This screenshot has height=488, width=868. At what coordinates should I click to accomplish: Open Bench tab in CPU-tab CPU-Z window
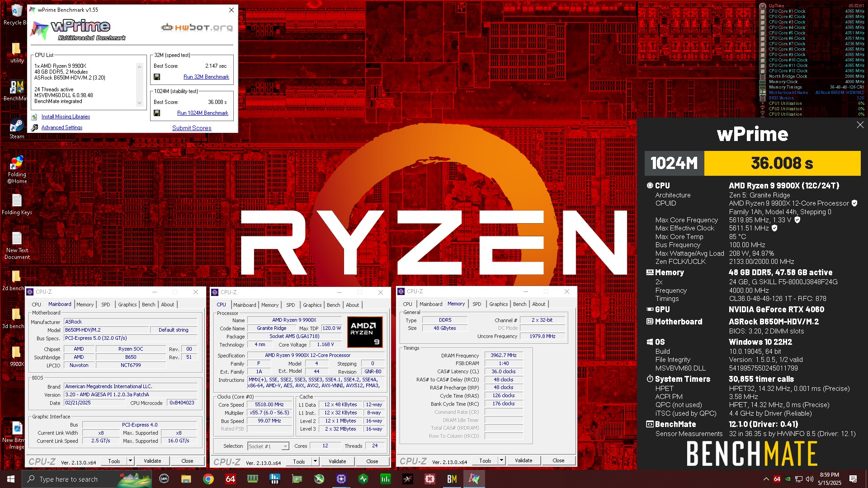point(334,305)
